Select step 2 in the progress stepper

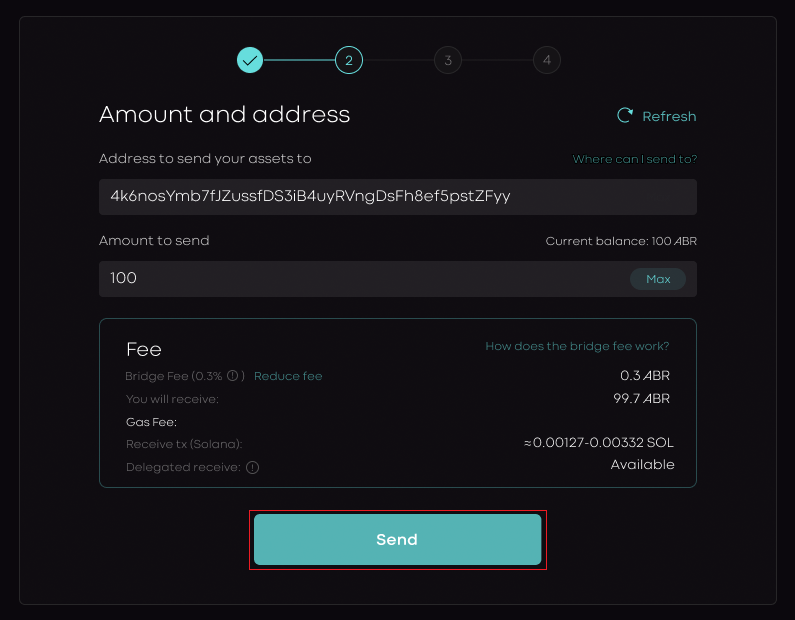point(349,60)
